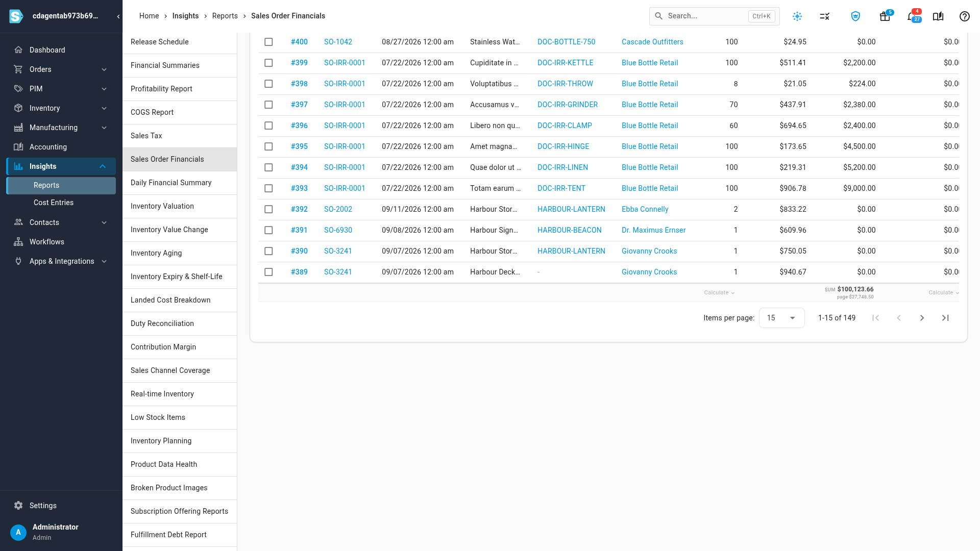Open line item #392

[x=299, y=209]
